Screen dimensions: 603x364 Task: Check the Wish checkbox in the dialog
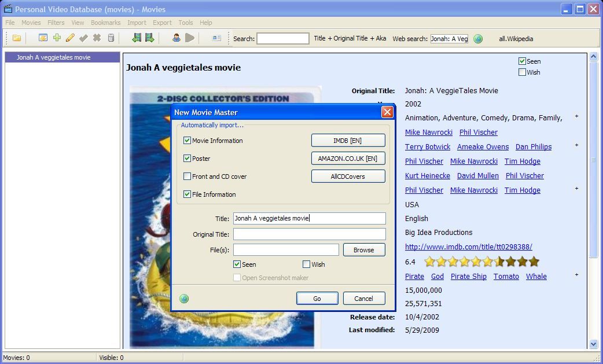pyautogui.click(x=306, y=264)
